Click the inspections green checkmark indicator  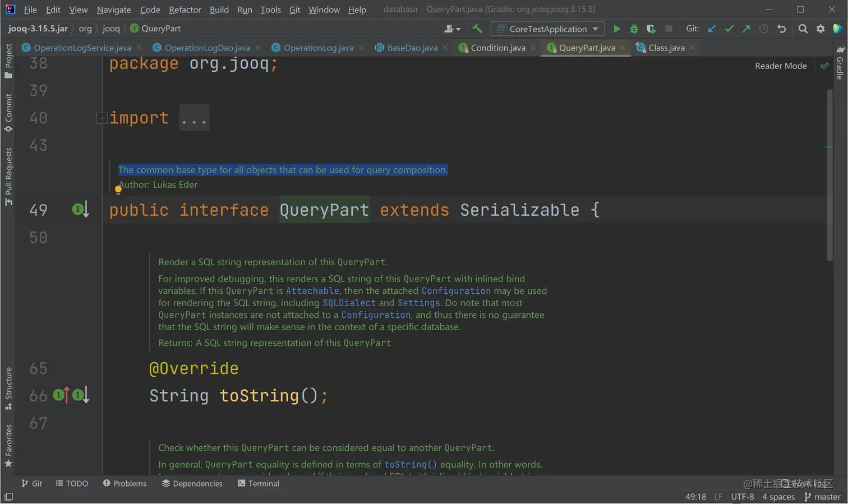click(x=824, y=66)
